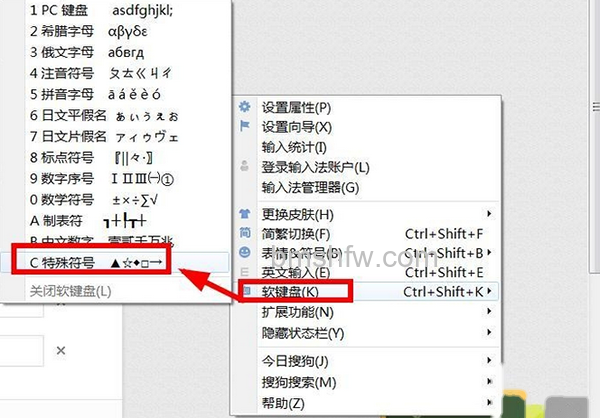Open 输入法管理器(G) entry
This screenshot has height=418, width=600.
tap(310, 188)
